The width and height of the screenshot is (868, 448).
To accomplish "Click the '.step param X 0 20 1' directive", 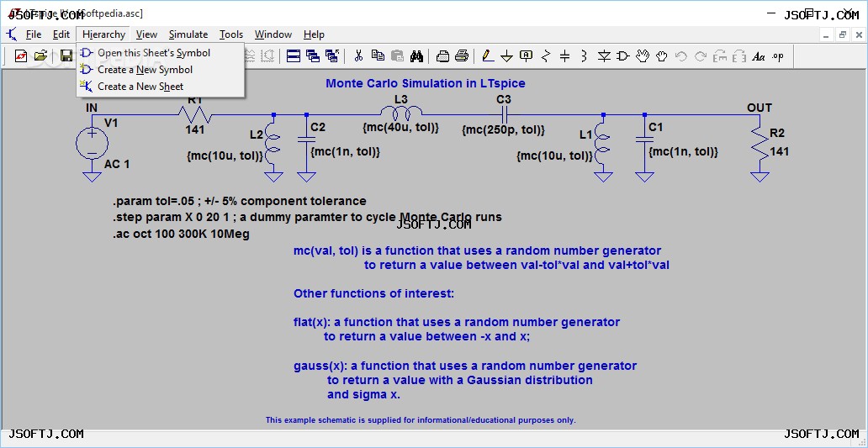I will point(307,218).
